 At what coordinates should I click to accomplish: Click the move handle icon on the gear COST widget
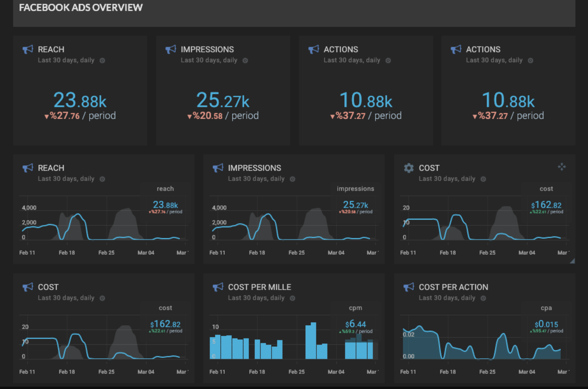(x=562, y=167)
